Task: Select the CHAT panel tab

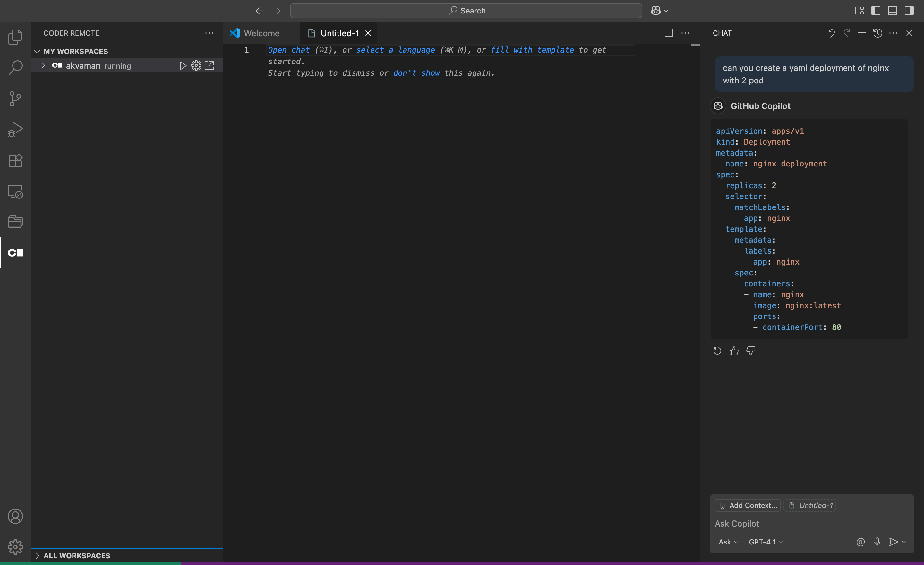Action: [x=722, y=33]
